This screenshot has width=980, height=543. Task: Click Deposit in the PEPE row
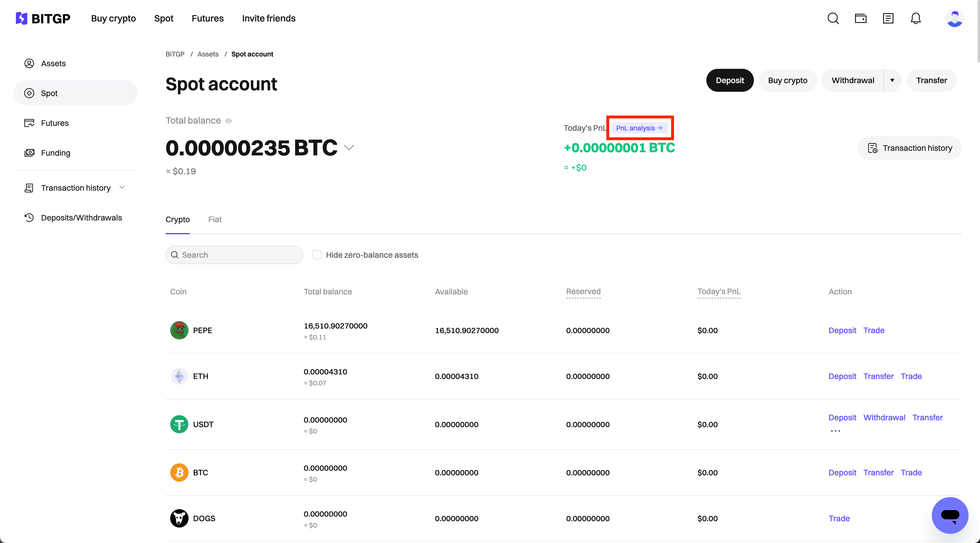coord(842,330)
